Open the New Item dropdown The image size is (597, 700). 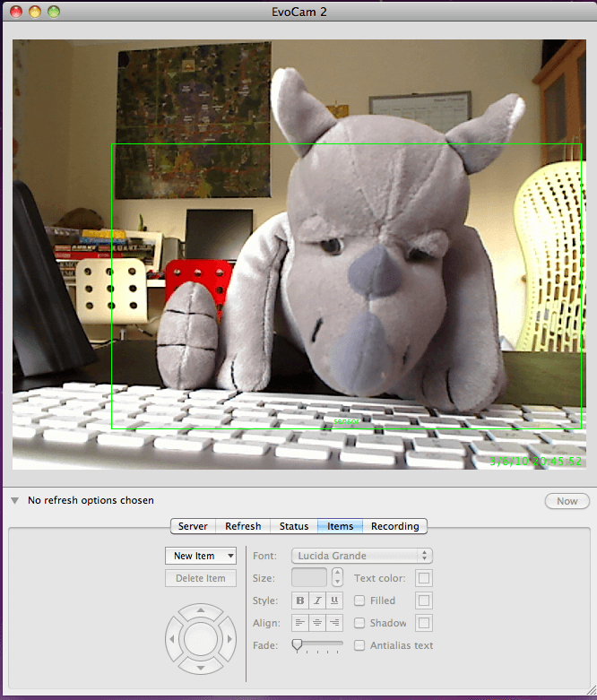point(201,556)
